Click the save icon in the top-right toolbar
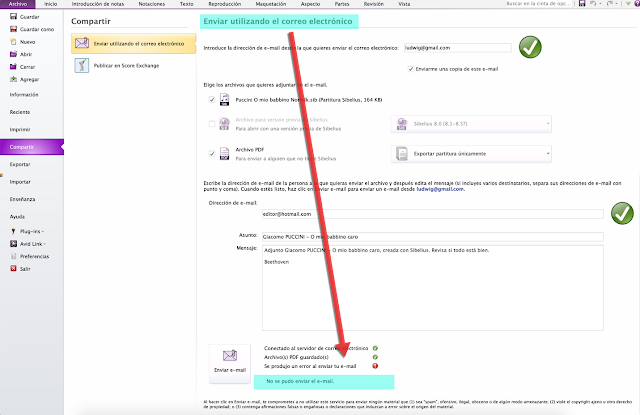Screen dimensions: 640x415 [582, 4]
